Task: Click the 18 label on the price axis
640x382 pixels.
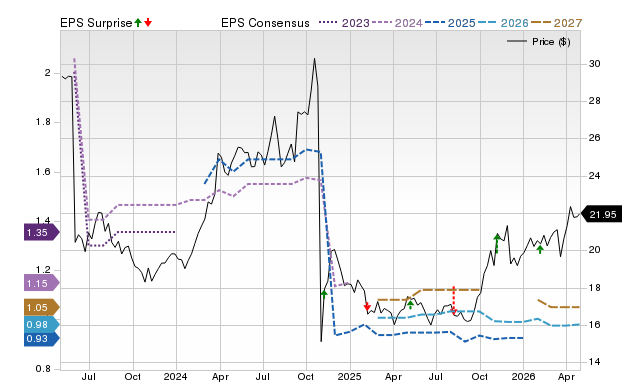Action: pos(594,287)
